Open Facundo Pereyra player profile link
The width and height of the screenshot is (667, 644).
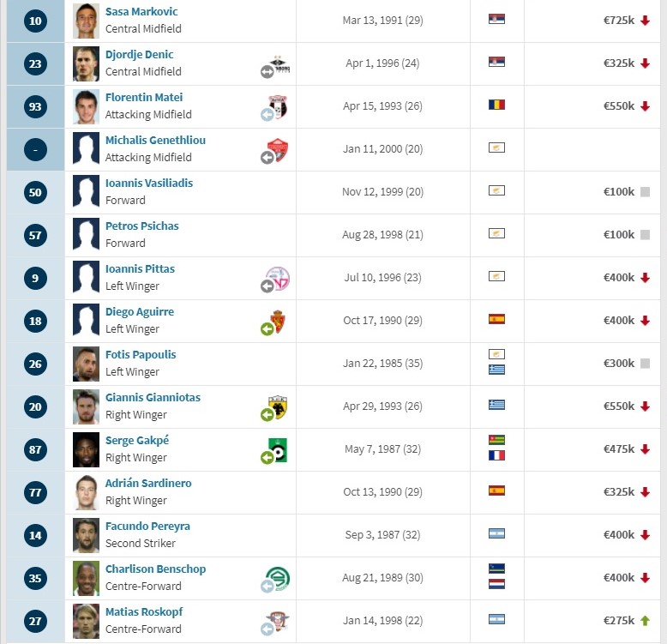147,526
